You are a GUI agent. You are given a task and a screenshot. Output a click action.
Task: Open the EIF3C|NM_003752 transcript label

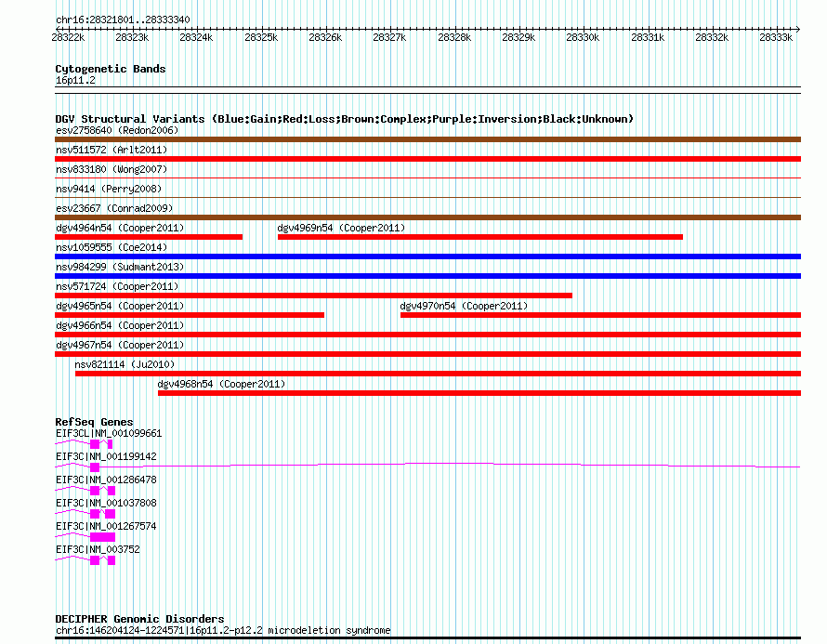point(98,549)
